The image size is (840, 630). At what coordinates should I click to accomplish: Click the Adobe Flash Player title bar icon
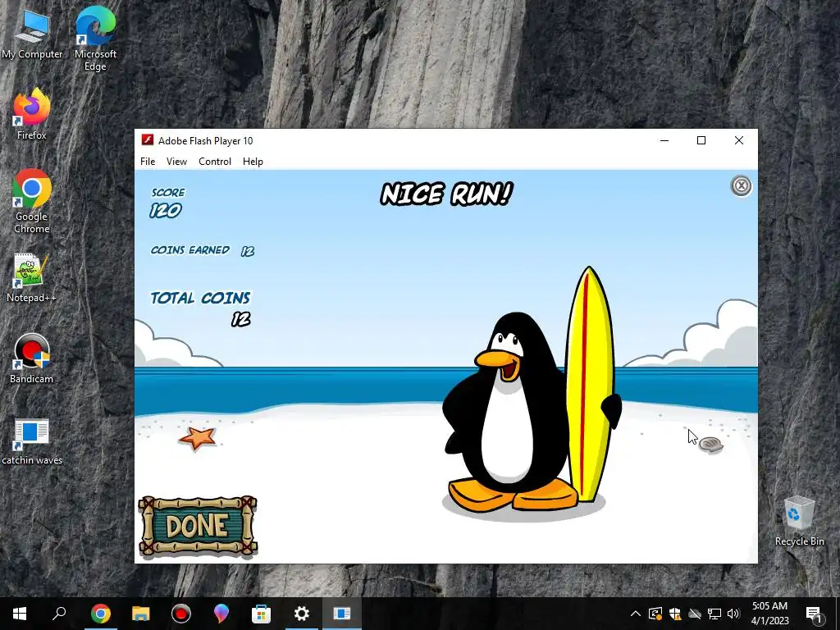[148, 140]
